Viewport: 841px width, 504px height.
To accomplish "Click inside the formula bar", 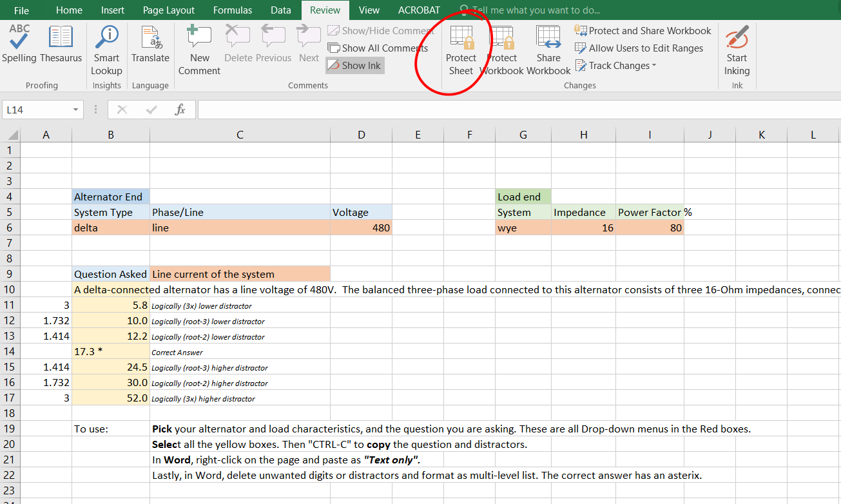I will tap(519, 110).
